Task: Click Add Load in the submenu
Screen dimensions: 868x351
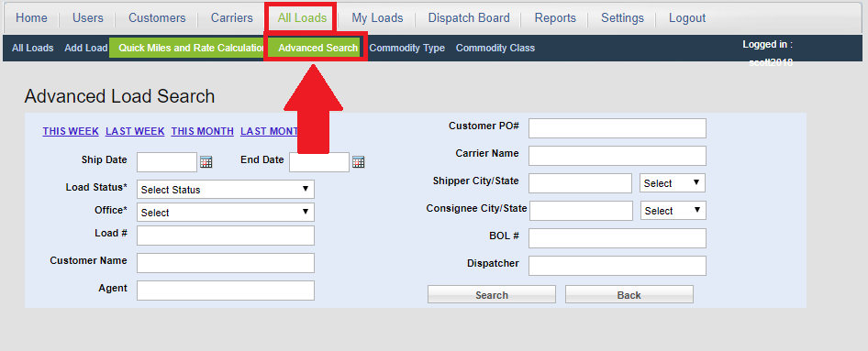Action: coord(86,48)
